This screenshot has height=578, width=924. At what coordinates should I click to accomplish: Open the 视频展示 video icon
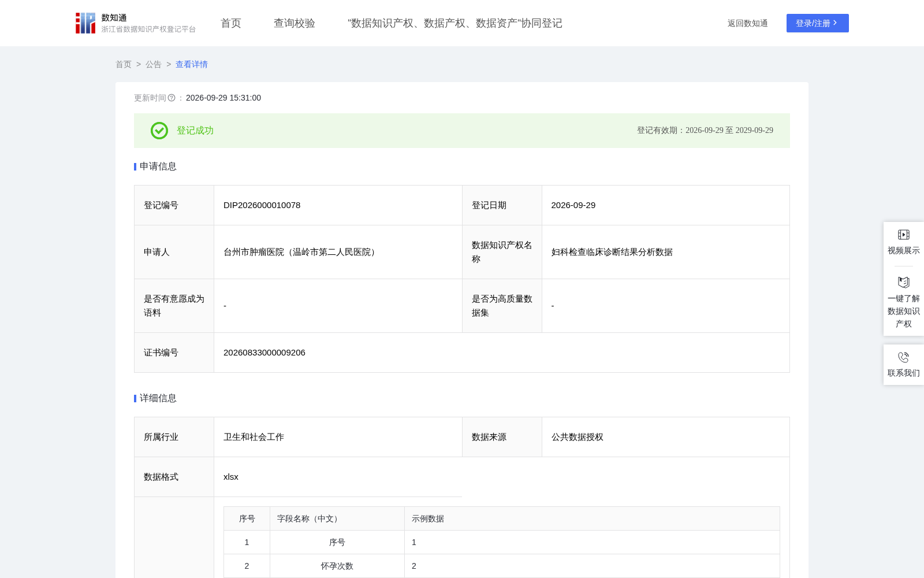click(904, 235)
